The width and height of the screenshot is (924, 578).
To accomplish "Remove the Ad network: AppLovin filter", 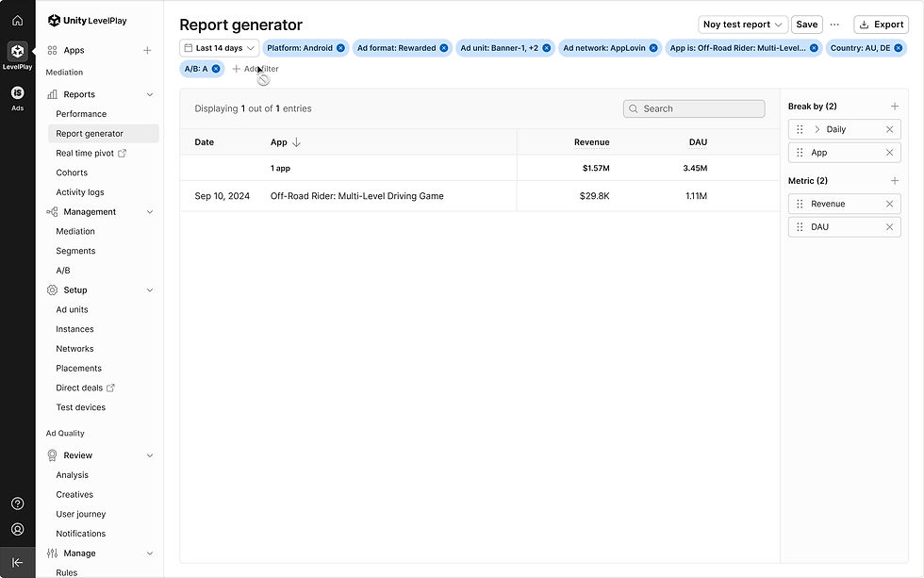I will pos(653,48).
